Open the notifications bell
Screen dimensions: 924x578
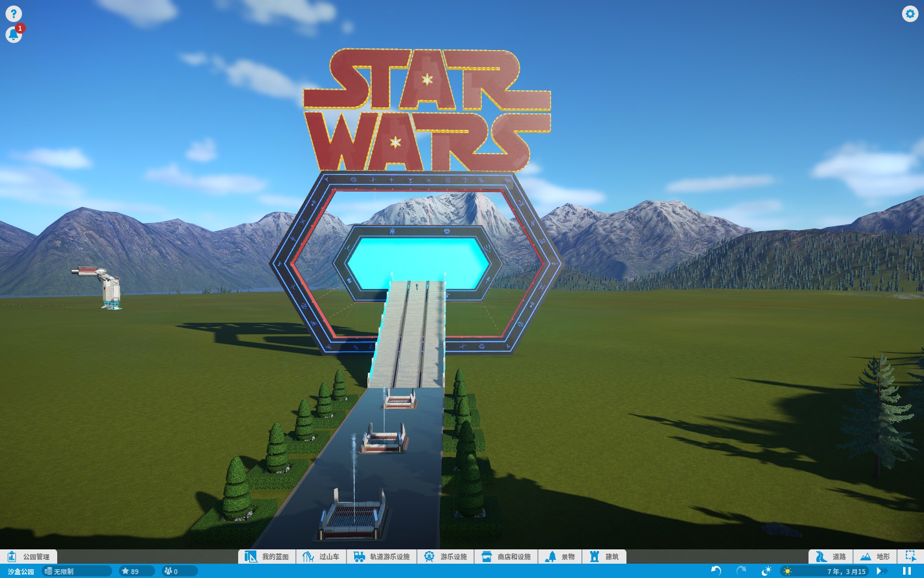tap(14, 35)
